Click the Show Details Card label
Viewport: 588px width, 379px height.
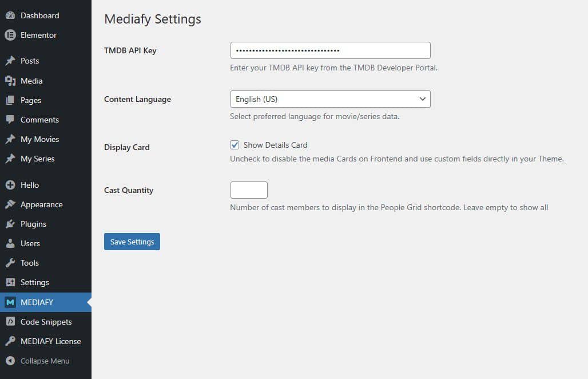[275, 145]
